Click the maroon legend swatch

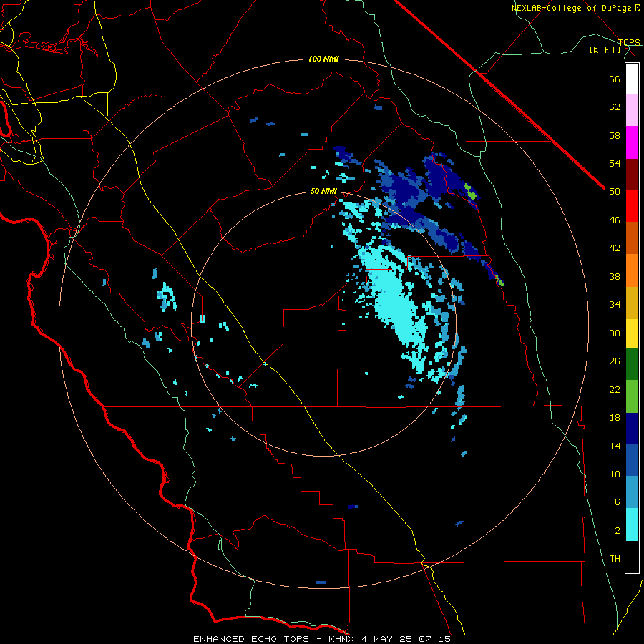pos(632,175)
